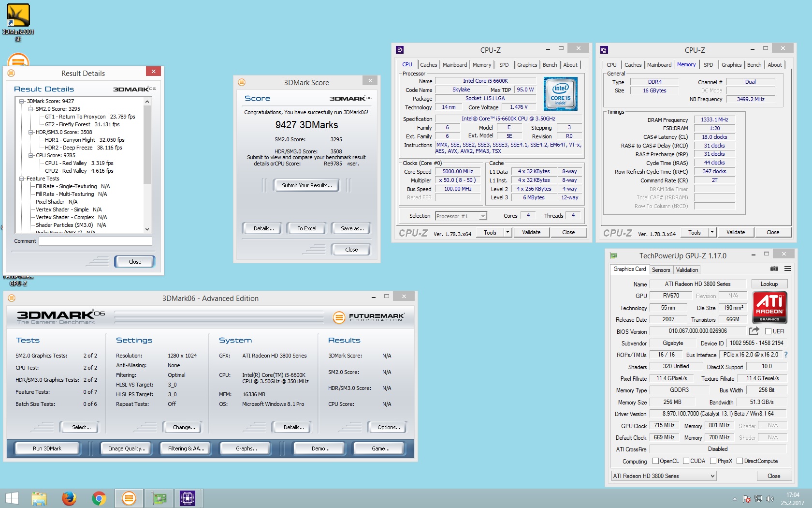Switch to Caches tab in the CPU-Z CPU-tab window
The height and width of the screenshot is (508, 812).
click(428, 65)
